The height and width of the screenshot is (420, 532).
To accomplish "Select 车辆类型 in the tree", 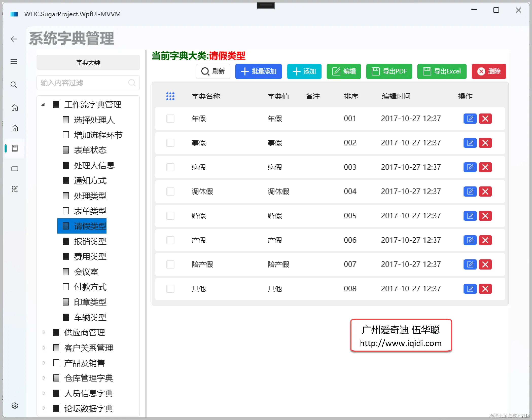I will pos(85,317).
